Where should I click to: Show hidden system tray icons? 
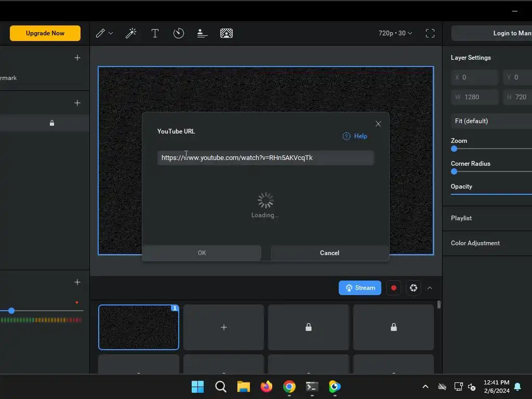425,387
